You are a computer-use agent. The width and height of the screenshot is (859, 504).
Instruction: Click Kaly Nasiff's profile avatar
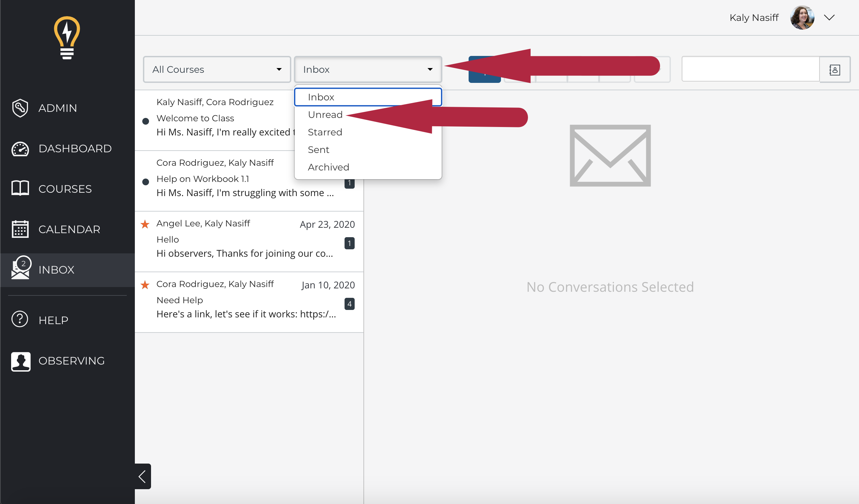pyautogui.click(x=802, y=18)
